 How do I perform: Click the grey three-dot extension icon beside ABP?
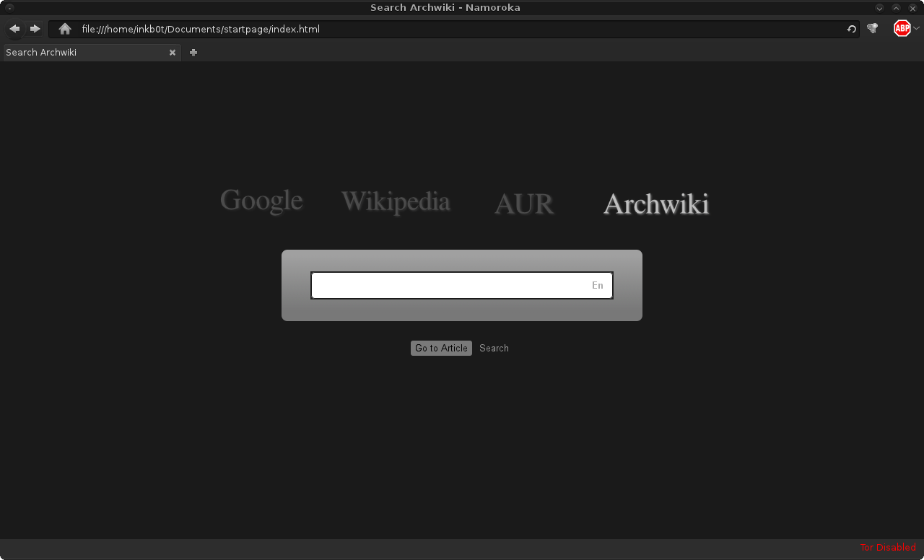[872, 29]
